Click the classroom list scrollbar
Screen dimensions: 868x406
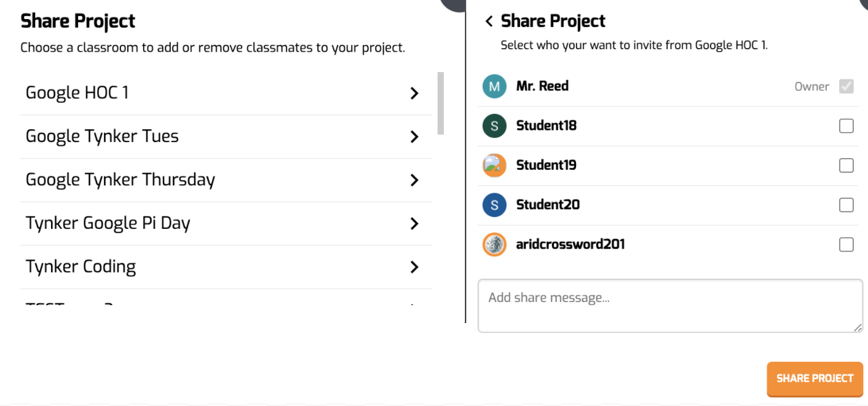(440, 103)
